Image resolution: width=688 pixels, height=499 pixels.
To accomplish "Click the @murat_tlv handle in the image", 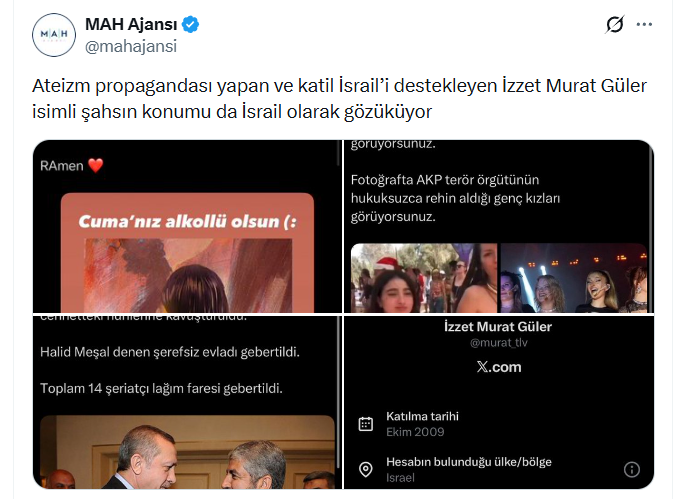I will tap(499, 343).
